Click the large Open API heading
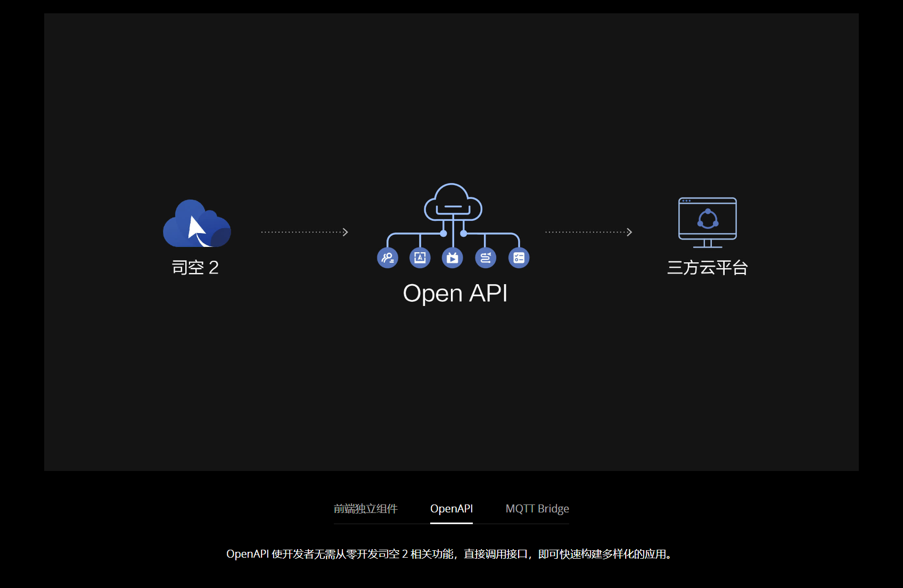 tap(455, 293)
